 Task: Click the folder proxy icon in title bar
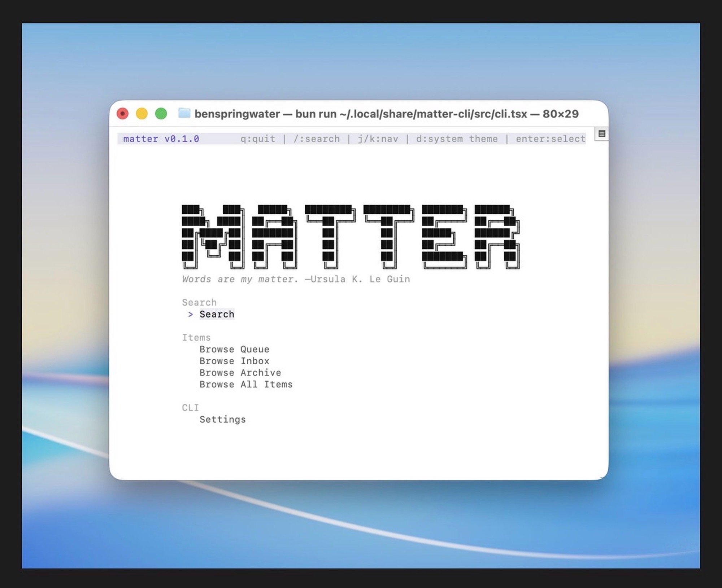tap(184, 113)
